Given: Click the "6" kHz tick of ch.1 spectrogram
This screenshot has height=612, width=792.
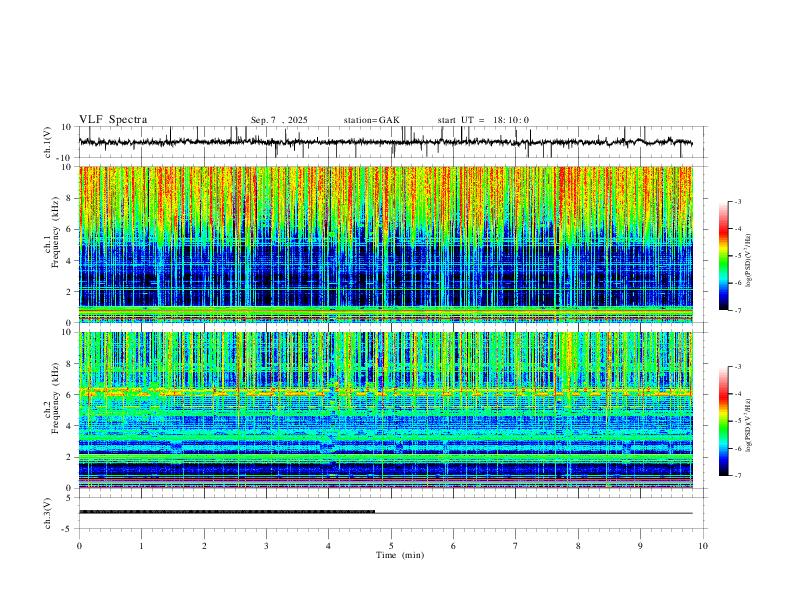Looking at the screenshot, I should pyautogui.click(x=70, y=229).
